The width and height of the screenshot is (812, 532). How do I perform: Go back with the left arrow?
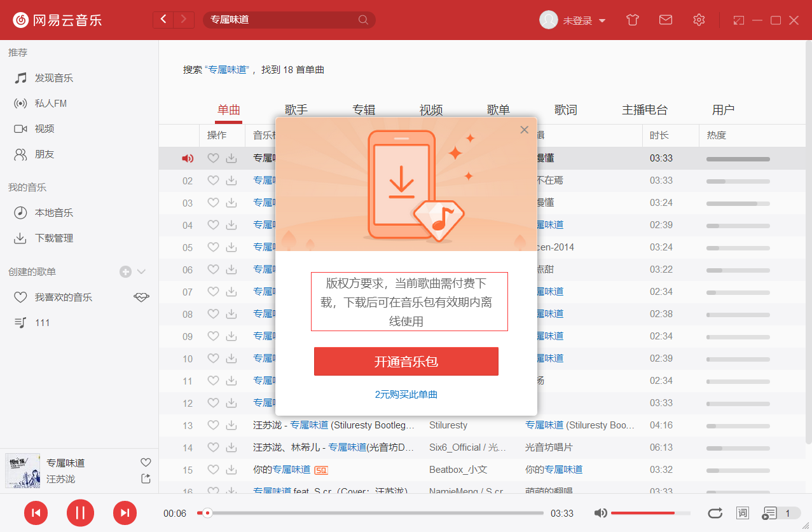(x=163, y=20)
